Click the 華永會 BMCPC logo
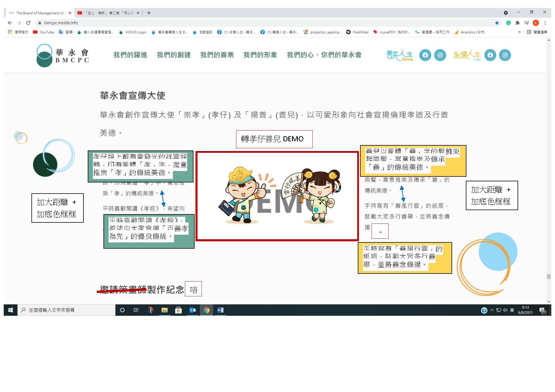This screenshot has width=555, height=392. tap(63, 55)
